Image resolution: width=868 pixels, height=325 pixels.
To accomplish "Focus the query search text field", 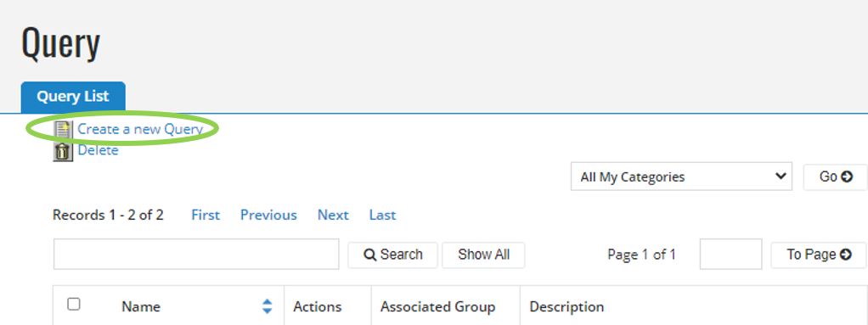I will [196, 255].
